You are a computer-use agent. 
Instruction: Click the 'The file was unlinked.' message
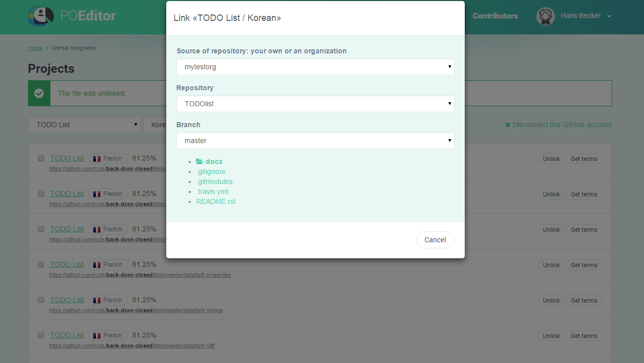point(92,93)
